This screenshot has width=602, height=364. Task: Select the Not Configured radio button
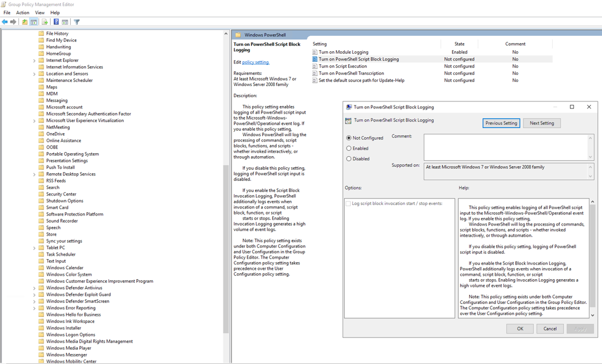[349, 138]
